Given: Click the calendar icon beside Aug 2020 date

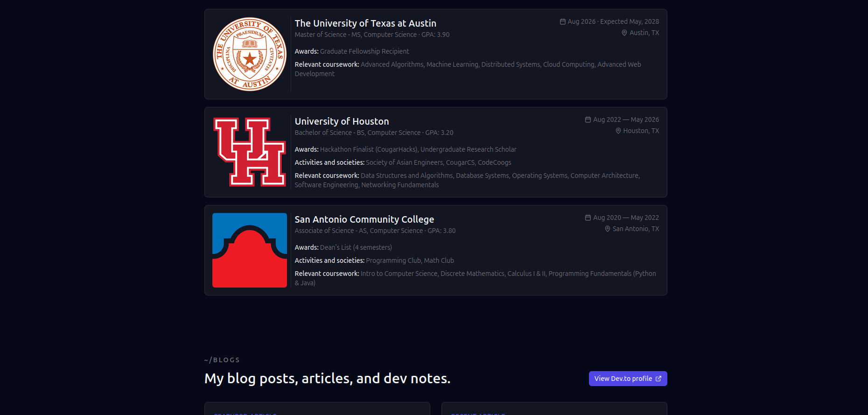Looking at the screenshot, I should pyautogui.click(x=588, y=218).
